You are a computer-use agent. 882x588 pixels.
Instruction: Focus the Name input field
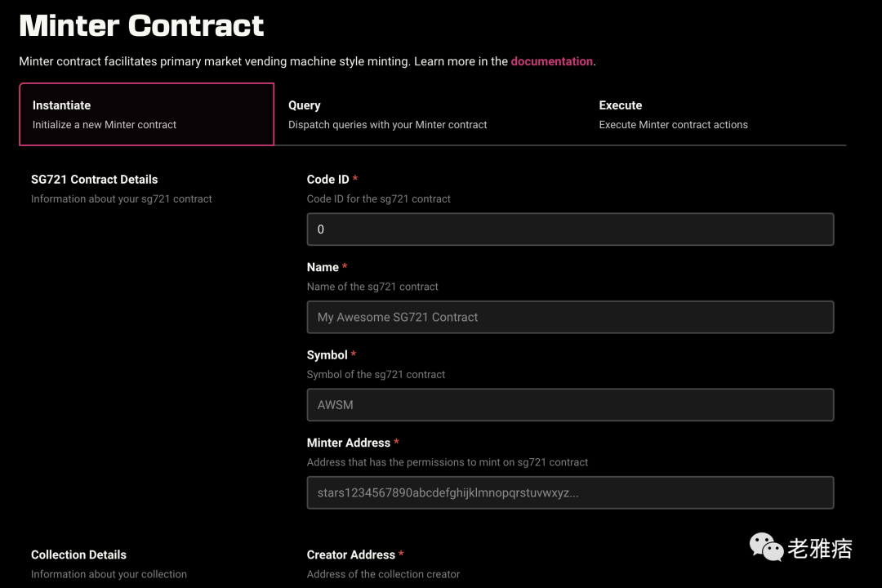570,317
